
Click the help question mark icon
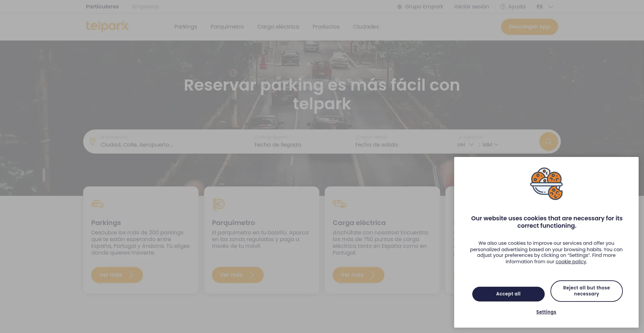click(502, 7)
